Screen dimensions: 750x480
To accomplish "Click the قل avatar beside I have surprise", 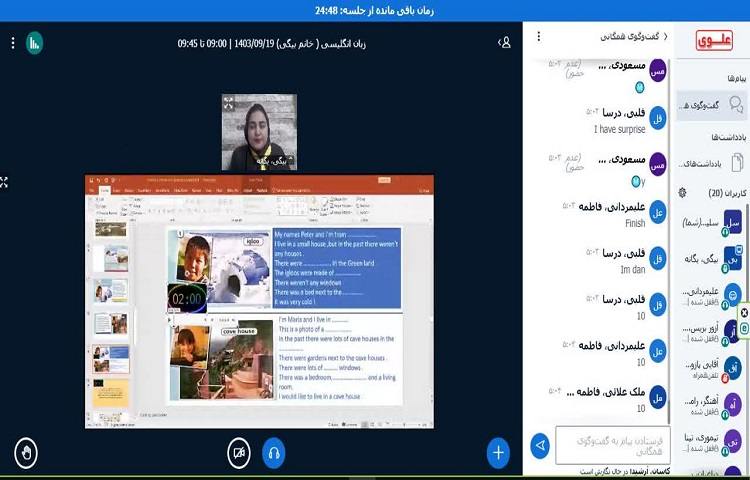I will [x=658, y=118].
